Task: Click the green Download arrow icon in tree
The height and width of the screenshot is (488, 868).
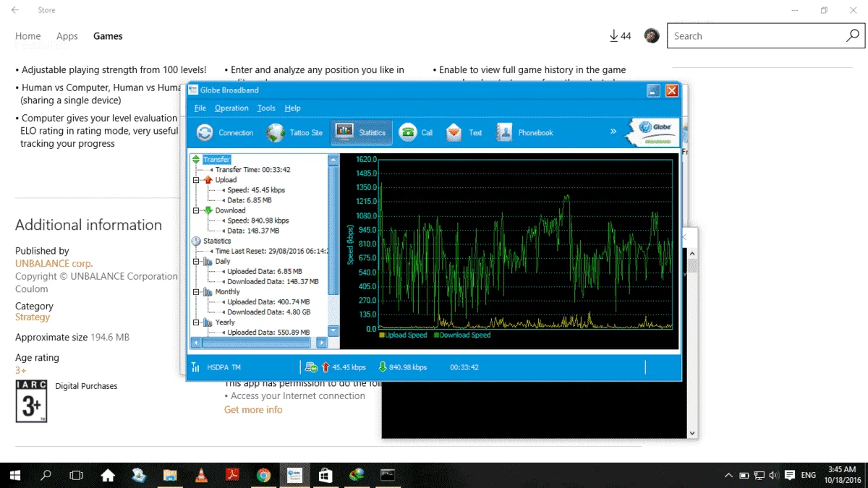Action: [x=208, y=210]
